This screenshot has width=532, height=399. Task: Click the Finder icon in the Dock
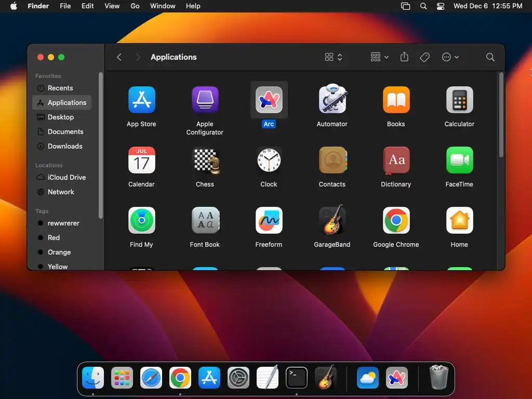pyautogui.click(x=93, y=378)
